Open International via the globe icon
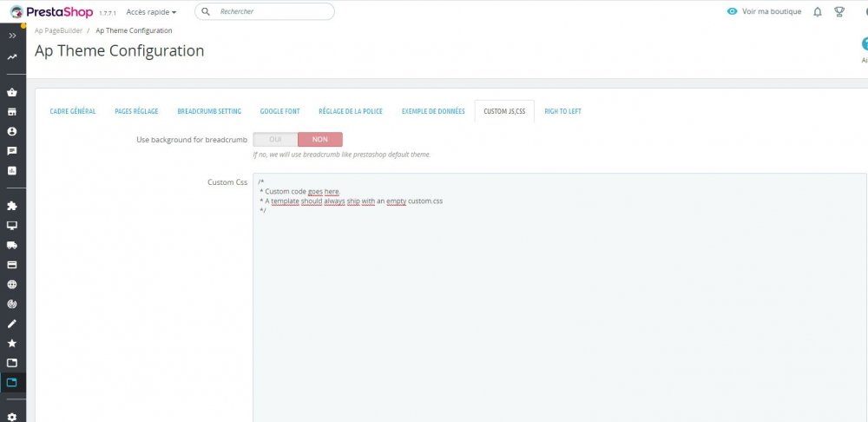 (x=12, y=285)
